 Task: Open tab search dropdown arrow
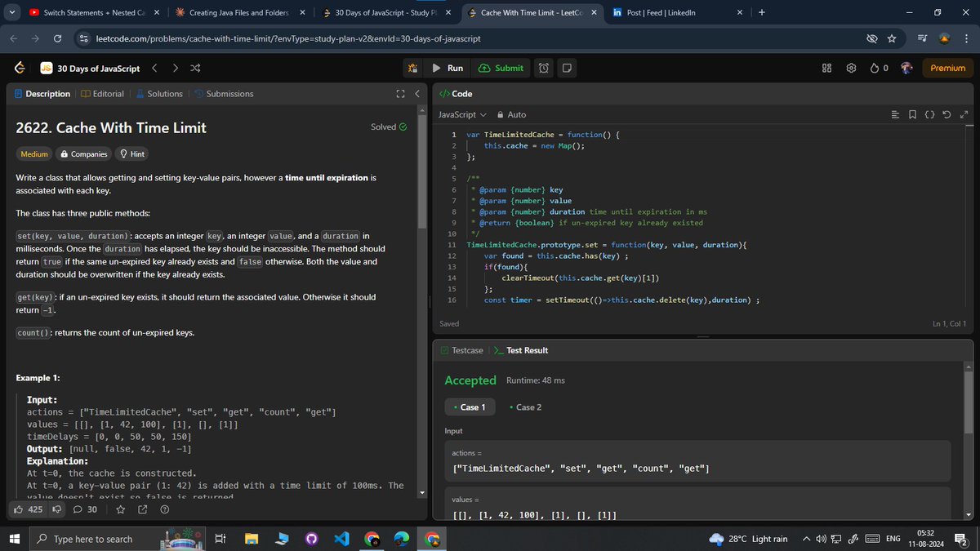click(11, 13)
